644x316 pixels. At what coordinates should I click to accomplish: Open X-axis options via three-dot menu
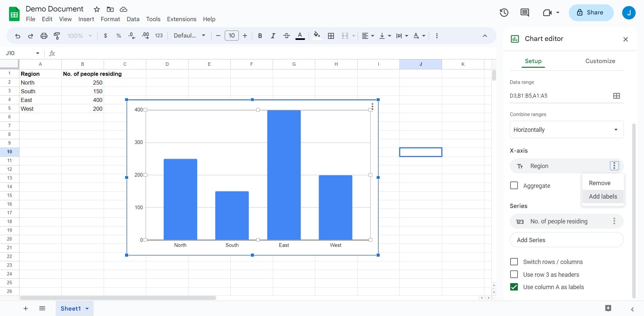(614, 165)
